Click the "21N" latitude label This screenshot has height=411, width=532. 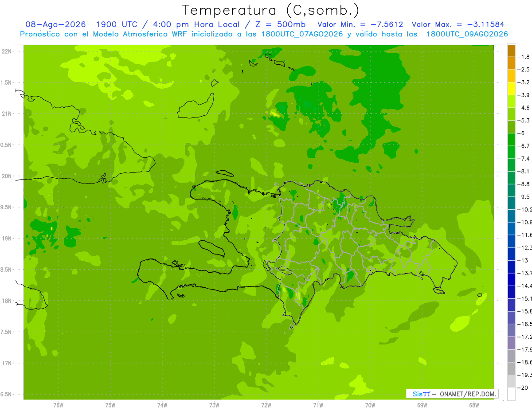click(x=6, y=114)
